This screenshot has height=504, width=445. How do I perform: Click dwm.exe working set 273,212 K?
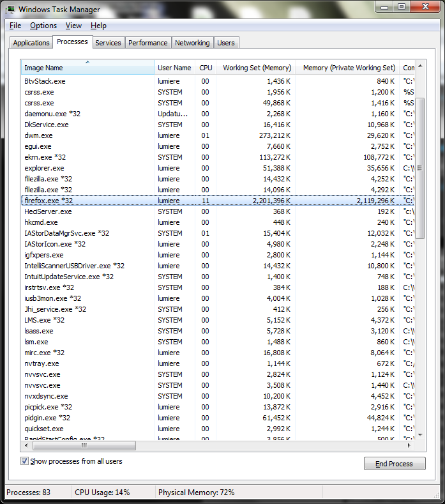pos(275,135)
